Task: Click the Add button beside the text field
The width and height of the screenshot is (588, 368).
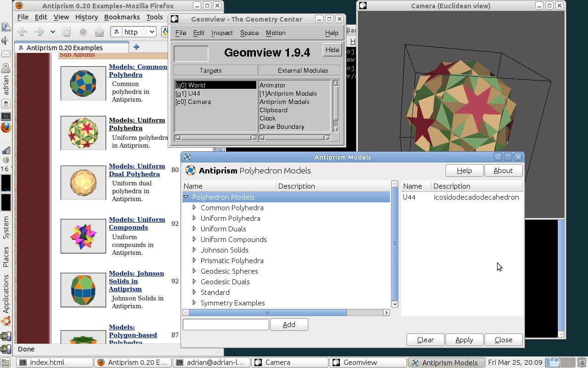Action: (289, 324)
